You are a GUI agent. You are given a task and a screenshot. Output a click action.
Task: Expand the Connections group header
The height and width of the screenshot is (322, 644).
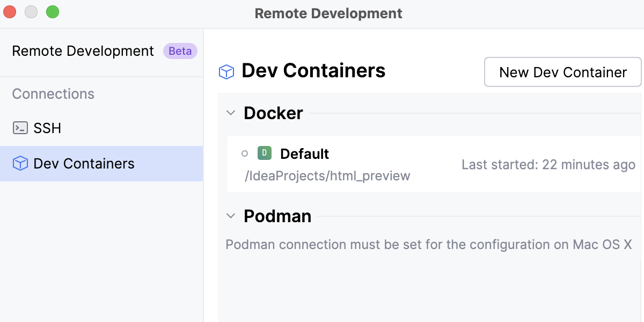point(53,93)
